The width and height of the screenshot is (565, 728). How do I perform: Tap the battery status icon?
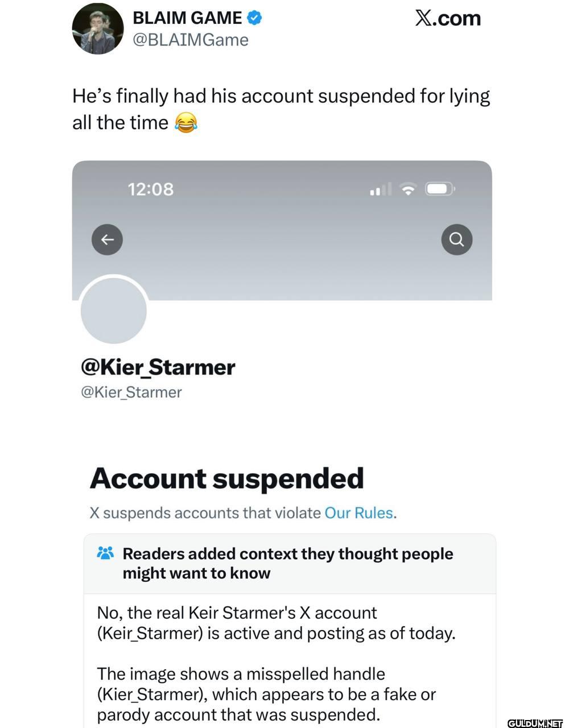pyautogui.click(x=440, y=189)
